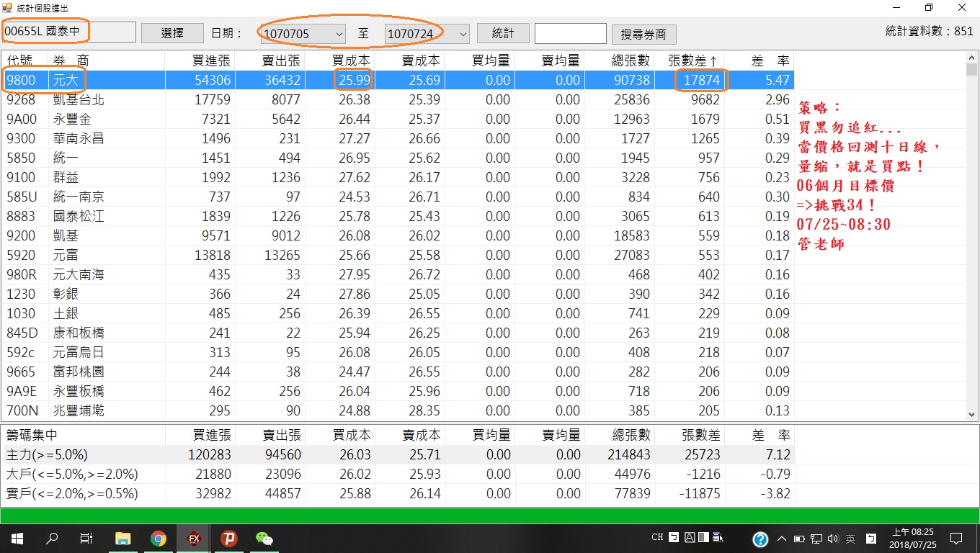Click the 統計個股進出 window title icon
This screenshot has width=980, height=553.
(8, 7)
